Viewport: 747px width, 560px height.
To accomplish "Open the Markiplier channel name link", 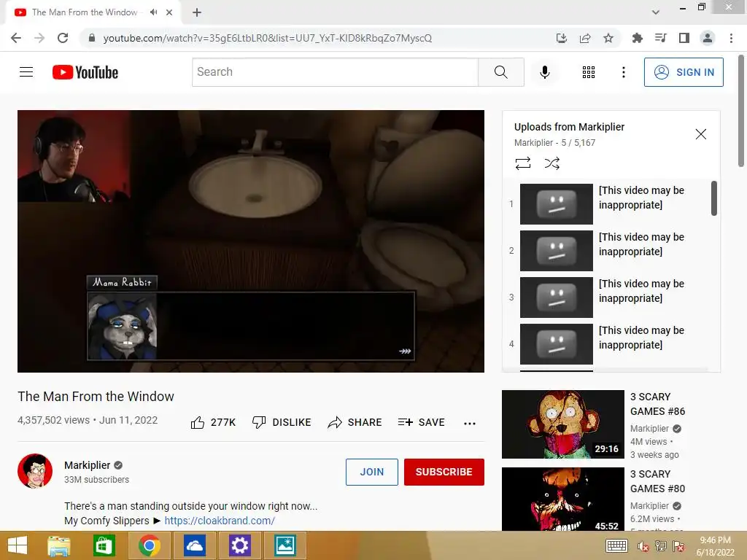I will click(88, 465).
